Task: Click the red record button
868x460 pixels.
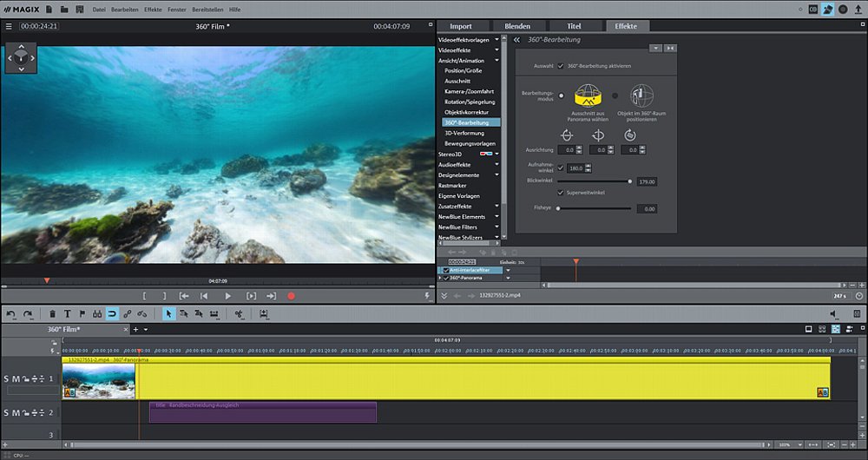Action: pyautogui.click(x=291, y=296)
